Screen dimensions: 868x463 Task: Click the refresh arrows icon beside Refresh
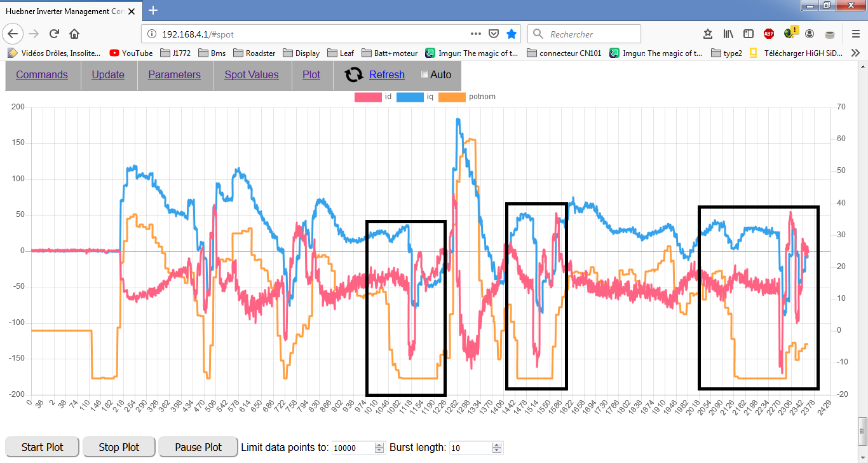click(354, 75)
